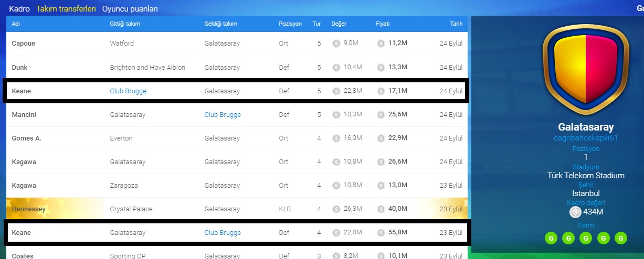Sort by Adı column header
This screenshot has height=259, width=644.
pyautogui.click(x=16, y=24)
